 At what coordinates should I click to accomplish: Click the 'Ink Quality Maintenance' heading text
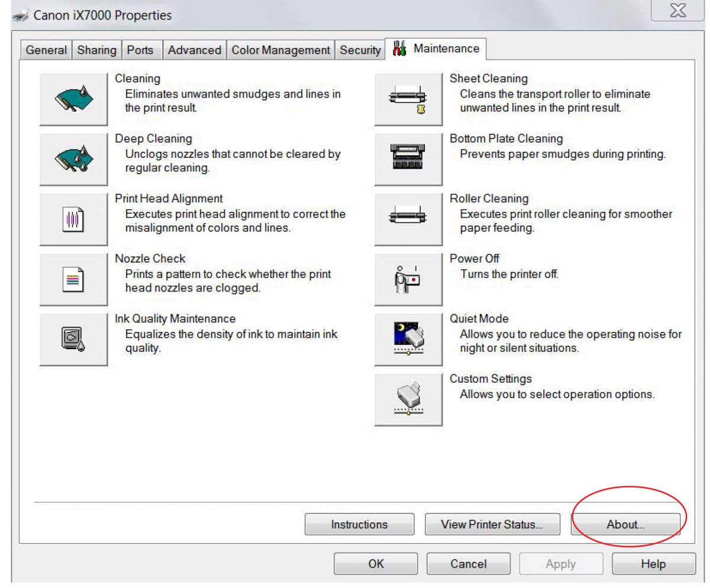175,319
